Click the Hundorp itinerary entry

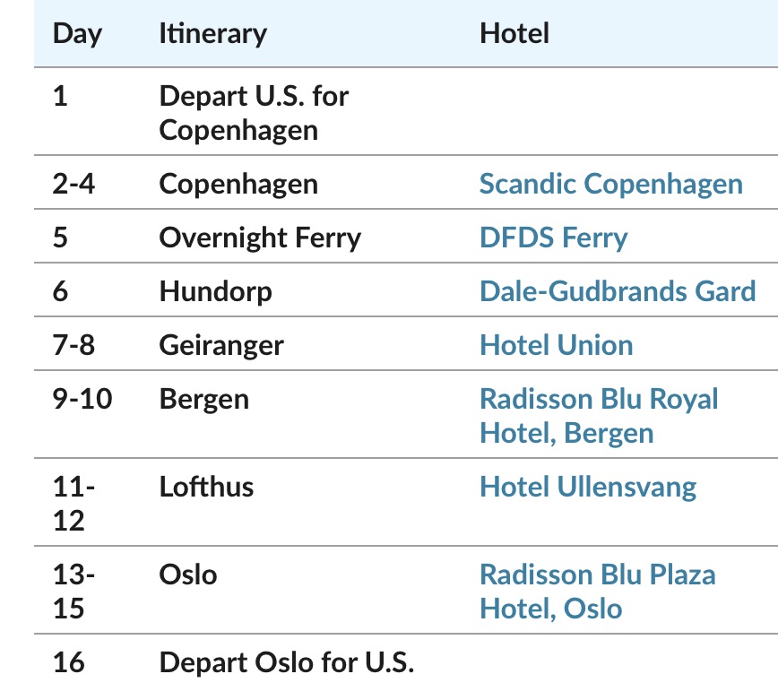215,290
